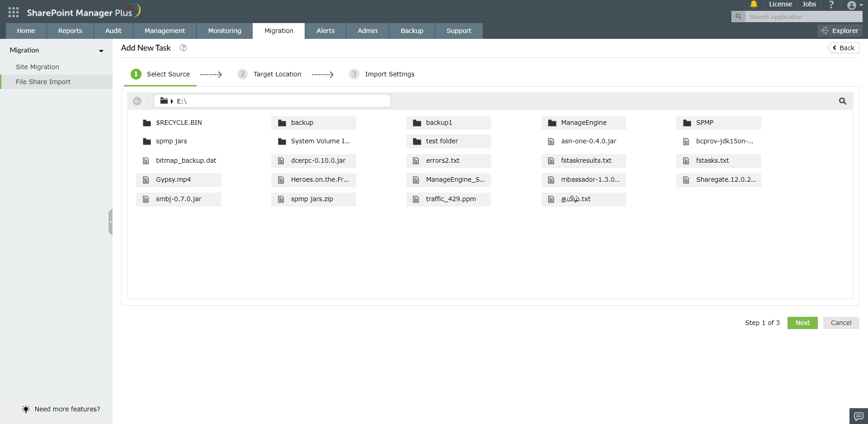Open the chat feedback icon
The image size is (868, 424).
(x=859, y=416)
